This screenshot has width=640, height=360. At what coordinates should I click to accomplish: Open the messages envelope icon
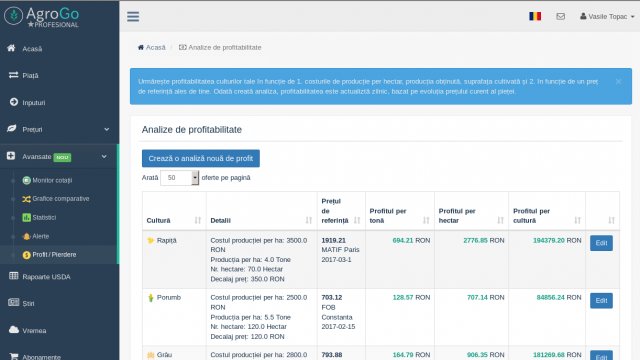click(560, 16)
